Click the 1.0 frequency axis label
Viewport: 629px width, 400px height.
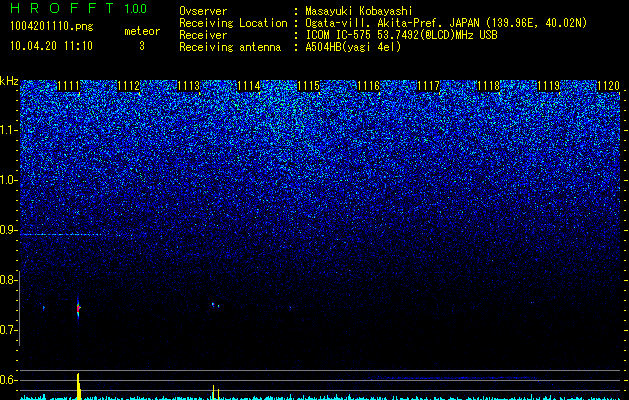point(8,180)
